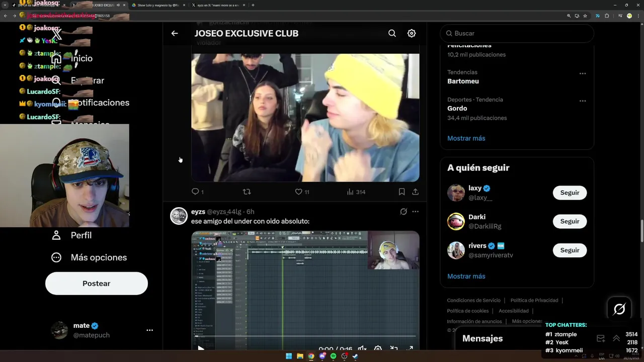The height and width of the screenshot is (362, 644).
Task: Open Accesibilidad link
Action: tap(513, 311)
